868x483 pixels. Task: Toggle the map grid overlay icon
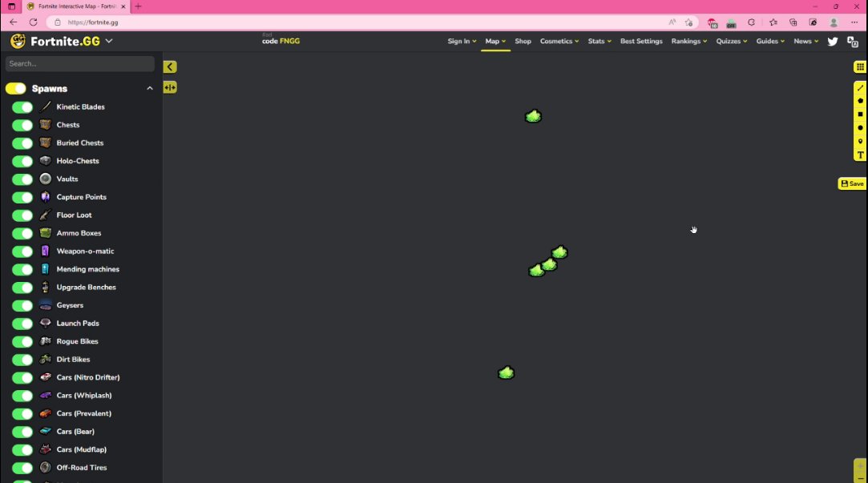click(860, 67)
